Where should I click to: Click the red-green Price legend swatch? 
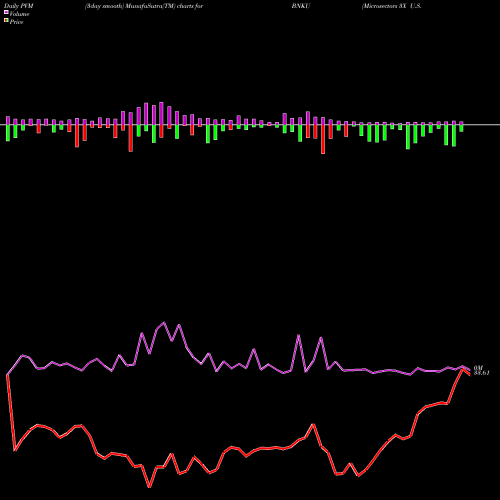(x=6, y=21)
